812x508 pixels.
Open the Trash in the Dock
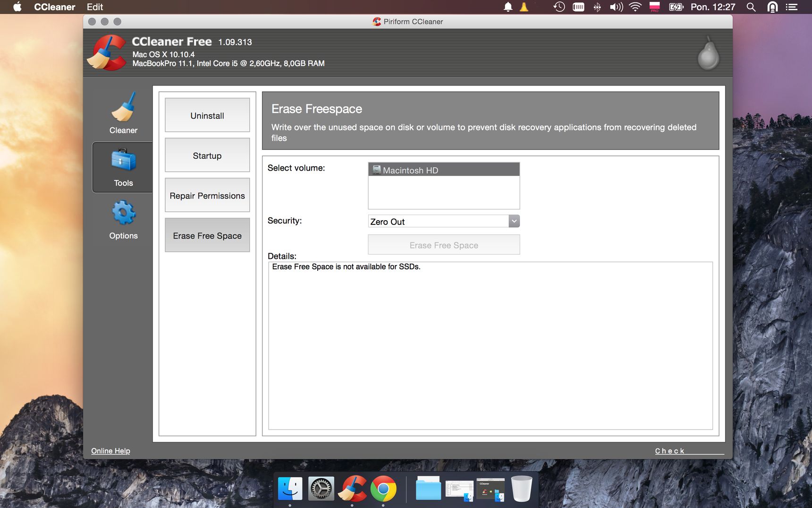[x=522, y=489]
